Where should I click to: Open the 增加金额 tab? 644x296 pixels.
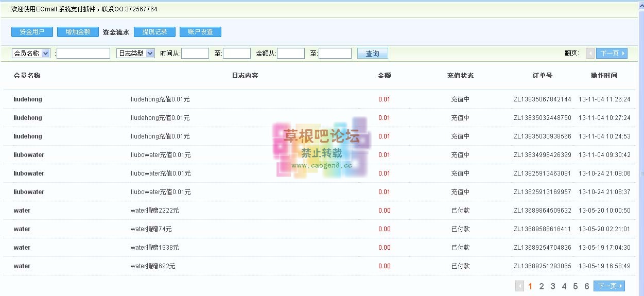tap(78, 32)
